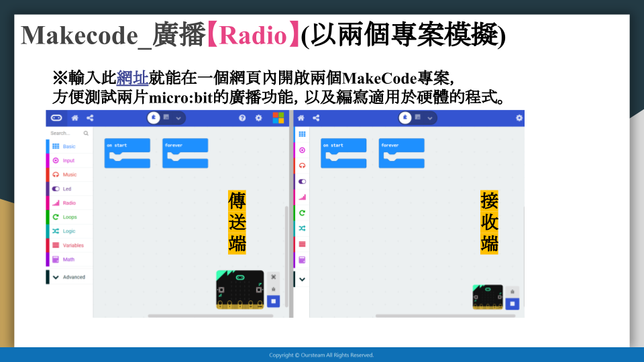Open Help menu in left editor

pos(242,118)
